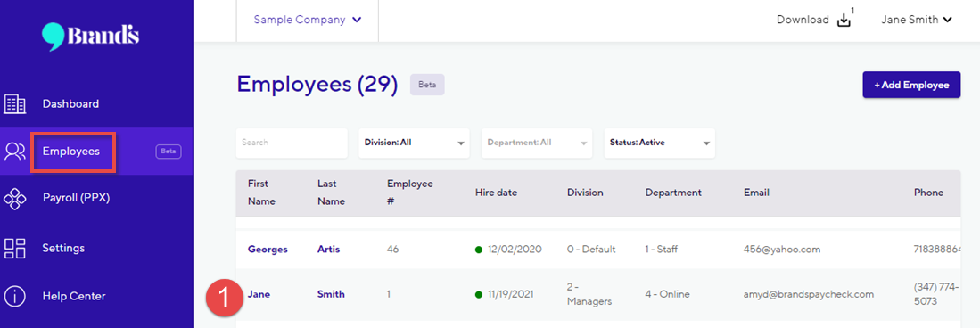Open the Smith last name link in table

331,294
